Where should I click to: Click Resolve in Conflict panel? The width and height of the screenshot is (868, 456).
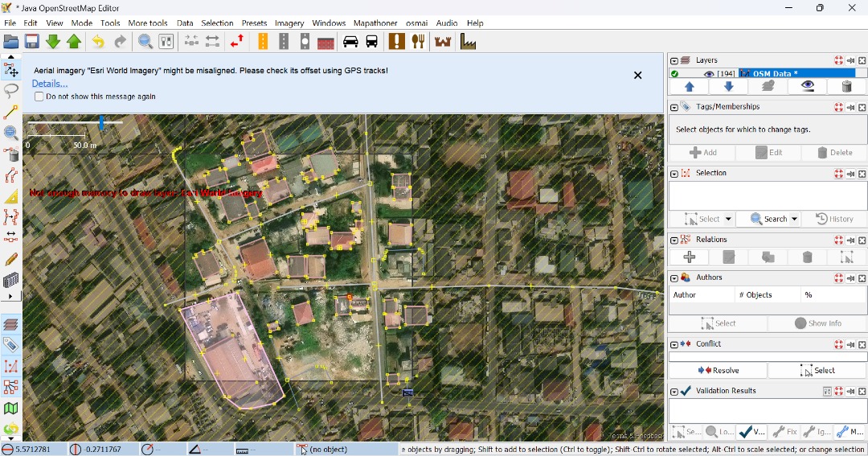click(718, 370)
